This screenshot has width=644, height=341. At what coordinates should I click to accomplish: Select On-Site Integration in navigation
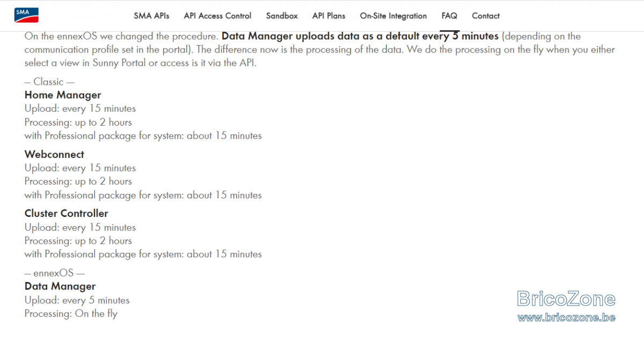(393, 16)
